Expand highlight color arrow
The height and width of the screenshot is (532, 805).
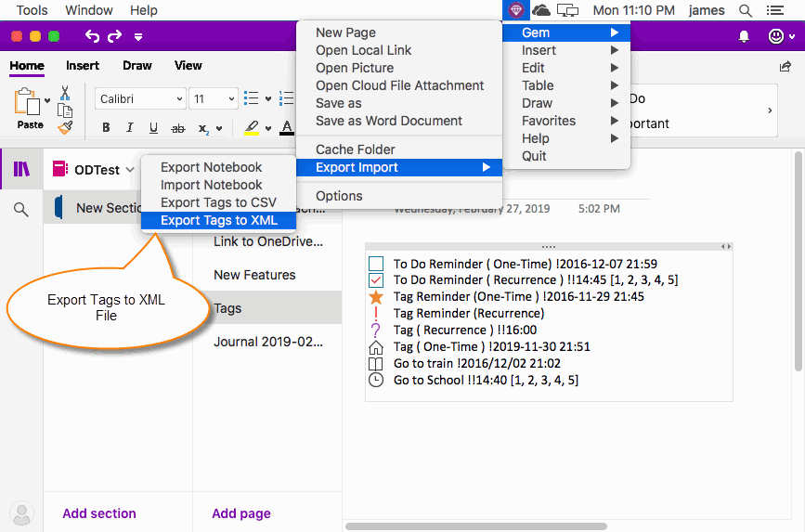click(x=268, y=128)
